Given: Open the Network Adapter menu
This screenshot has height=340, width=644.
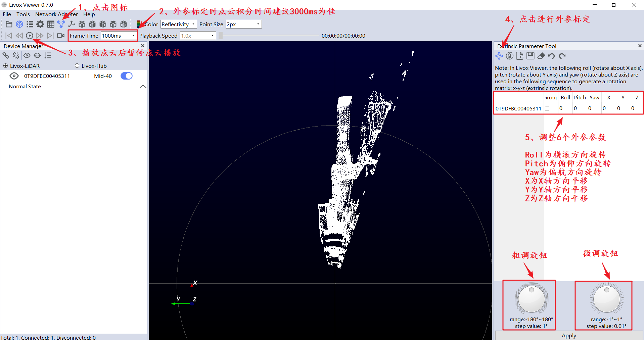Looking at the screenshot, I should pyautogui.click(x=56, y=14).
